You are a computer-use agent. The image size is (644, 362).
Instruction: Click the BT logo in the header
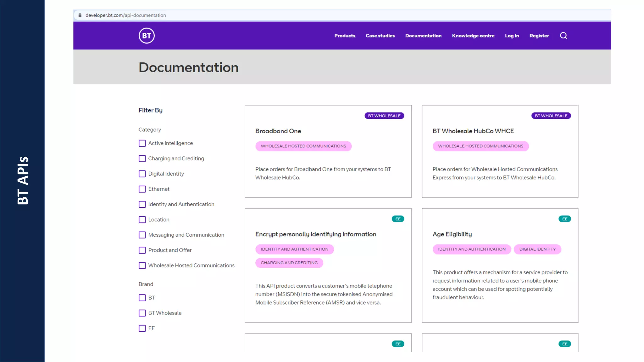[x=147, y=36]
